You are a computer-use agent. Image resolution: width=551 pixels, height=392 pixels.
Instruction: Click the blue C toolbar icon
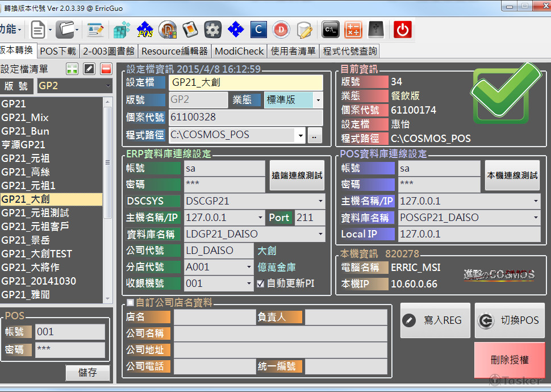coord(258,30)
